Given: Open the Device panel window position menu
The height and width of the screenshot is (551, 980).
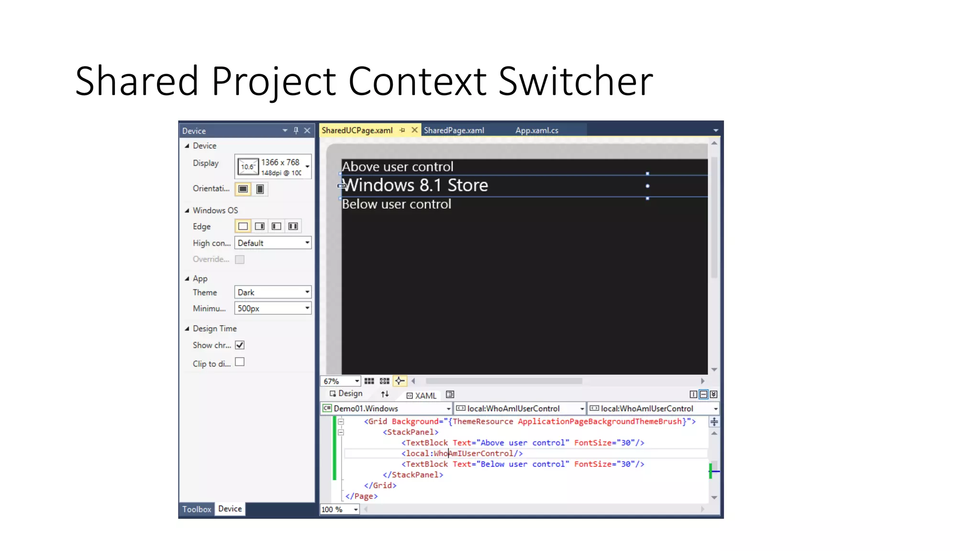Looking at the screenshot, I should 285,131.
